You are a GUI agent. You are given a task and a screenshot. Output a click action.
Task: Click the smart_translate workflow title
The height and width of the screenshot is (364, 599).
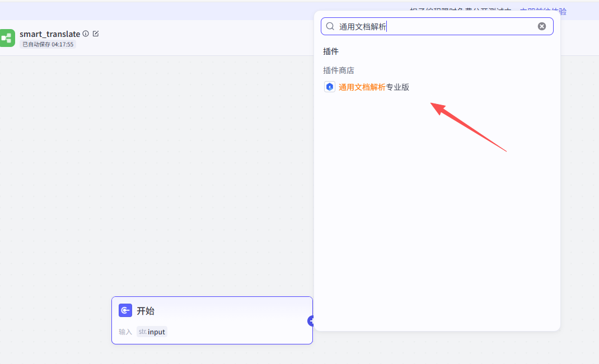coord(50,34)
